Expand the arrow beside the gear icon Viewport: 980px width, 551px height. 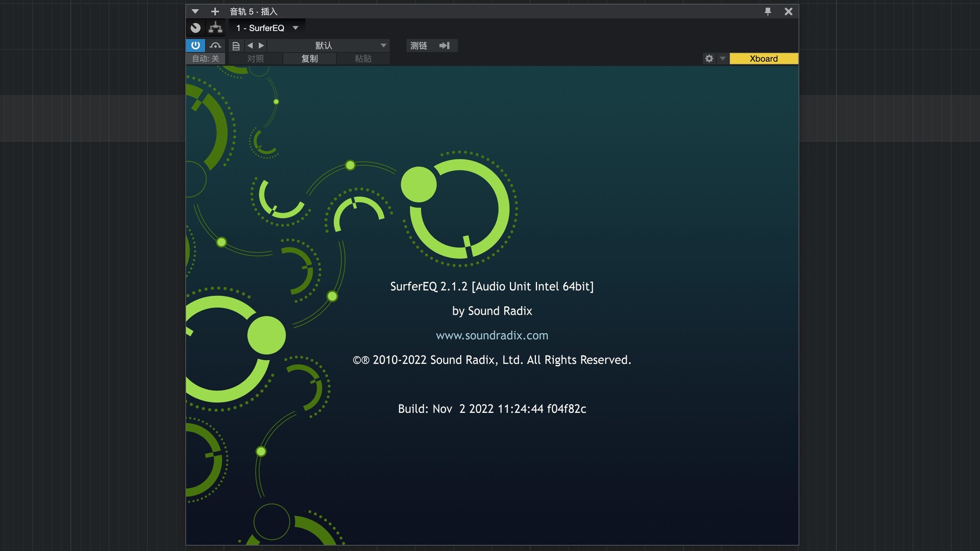point(722,59)
